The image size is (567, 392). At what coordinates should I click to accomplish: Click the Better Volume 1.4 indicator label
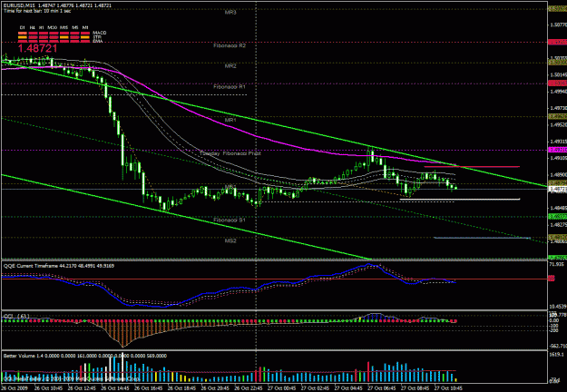pos(85,356)
